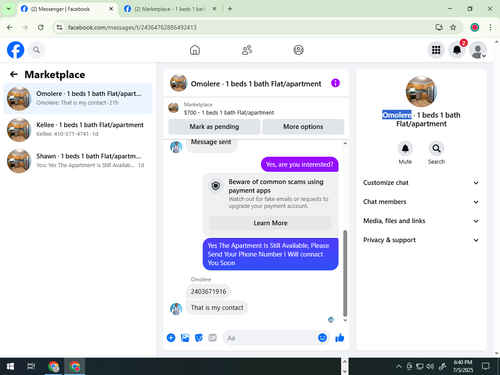Click chat scroll down arrow

[x=345, y=320]
